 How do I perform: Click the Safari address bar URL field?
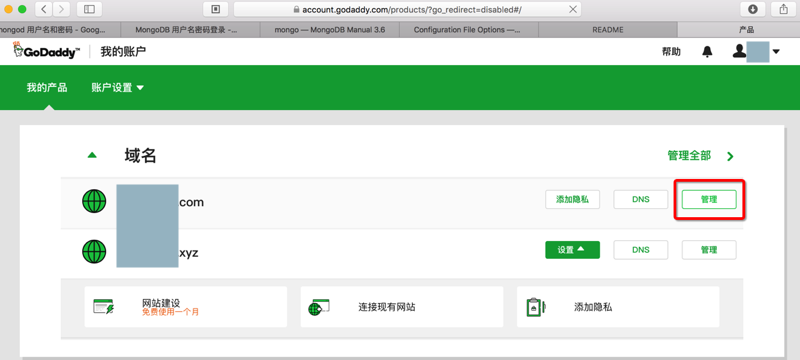tap(407, 9)
